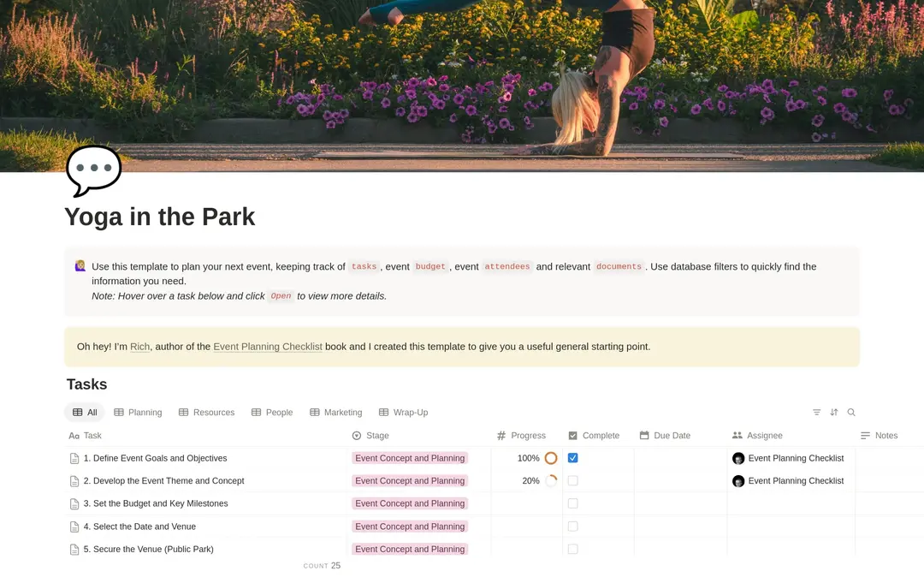This screenshot has width=924, height=577.
Task: Open task 4. Select the Date and Venue
Action: point(139,526)
